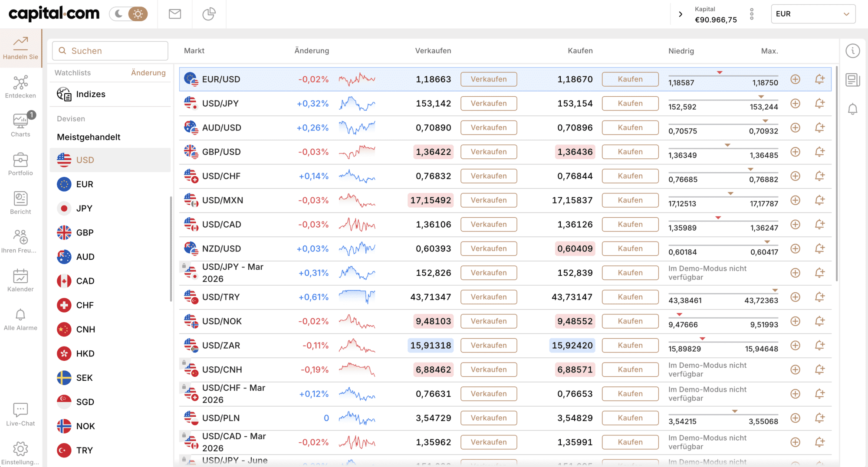
Task: Add AUD/USD to watchlist via plus icon
Action: point(795,127)
